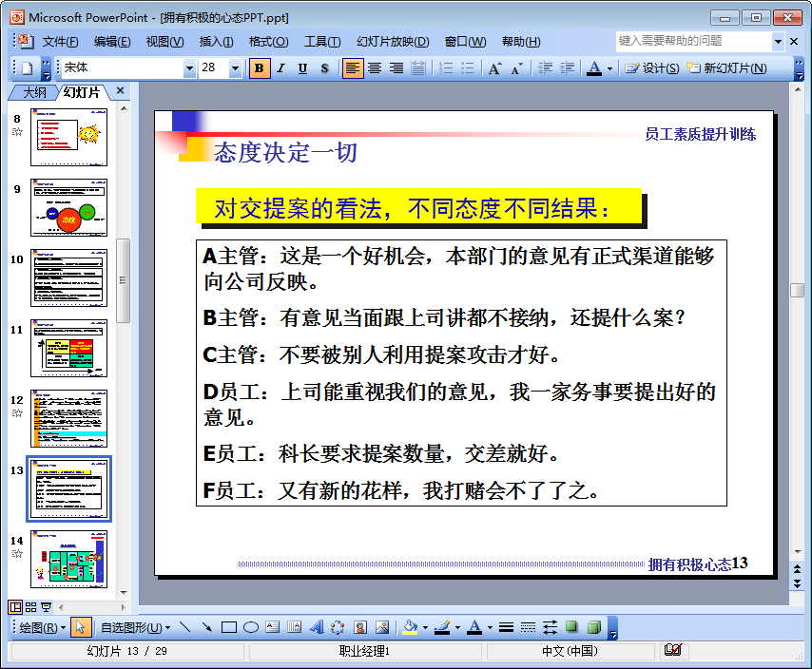Screen dimensions: 812x669
Task: Click the fill color paint bucket
Action: (x=410, y=627)
